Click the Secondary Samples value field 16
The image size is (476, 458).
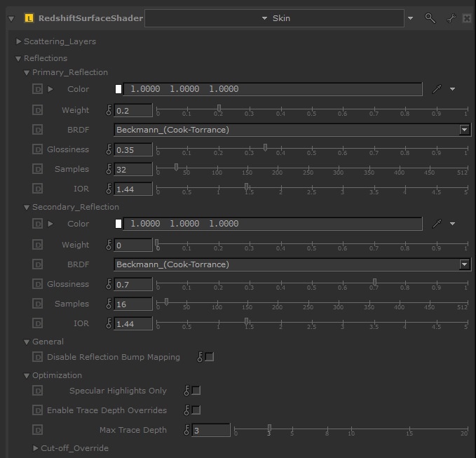[x=133, y=304]
